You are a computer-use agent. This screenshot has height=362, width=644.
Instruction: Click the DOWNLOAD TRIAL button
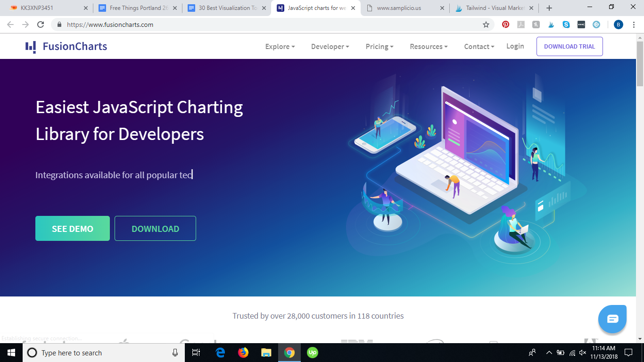click(570, 47)
